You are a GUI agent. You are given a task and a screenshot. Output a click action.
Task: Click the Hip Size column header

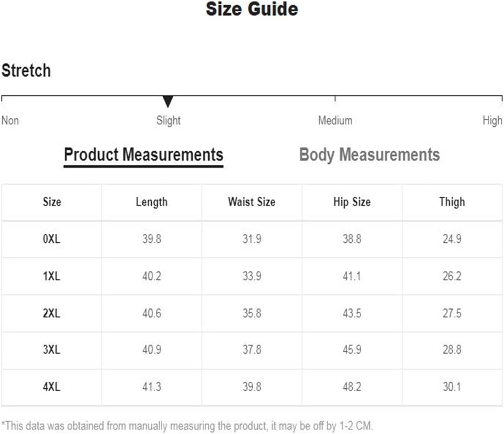[x=352, y=202]
